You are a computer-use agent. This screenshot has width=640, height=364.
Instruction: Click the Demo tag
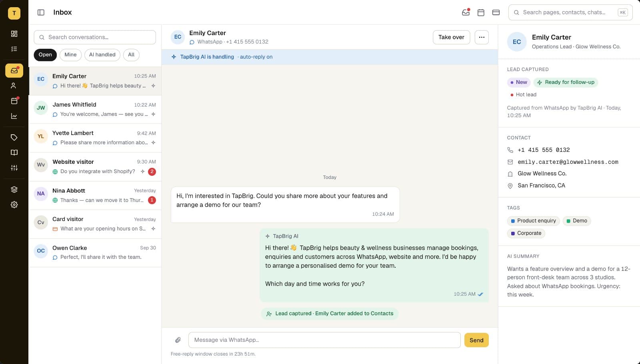click(x=577, y=221)
